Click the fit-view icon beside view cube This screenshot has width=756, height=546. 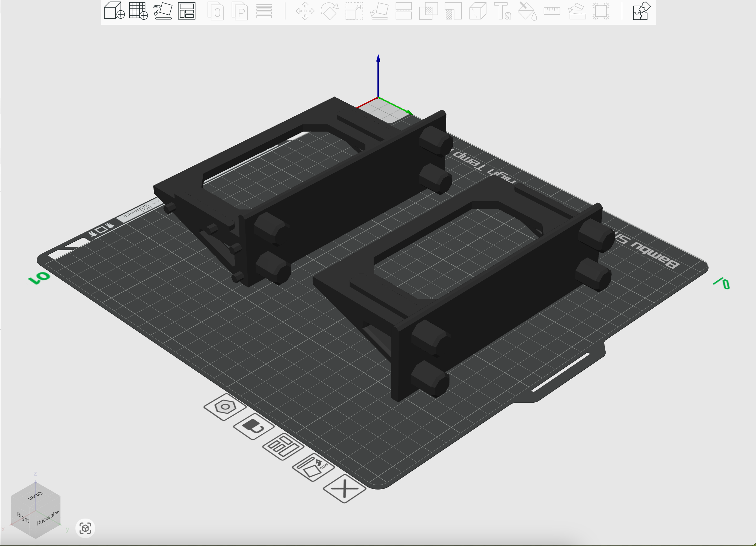[x=85, y=528]
